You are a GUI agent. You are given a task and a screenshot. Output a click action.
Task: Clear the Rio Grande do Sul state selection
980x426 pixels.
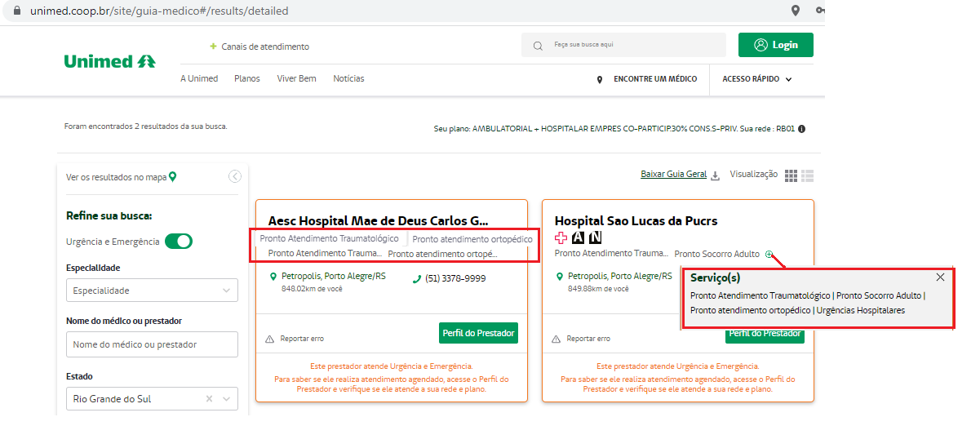pyautogui.click(x=209, y=399)
